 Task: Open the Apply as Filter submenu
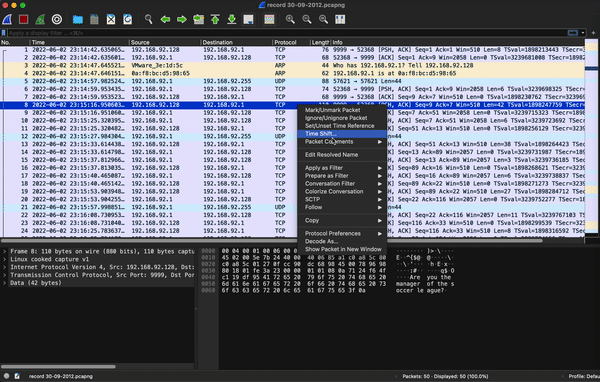(x=342, y=168)
